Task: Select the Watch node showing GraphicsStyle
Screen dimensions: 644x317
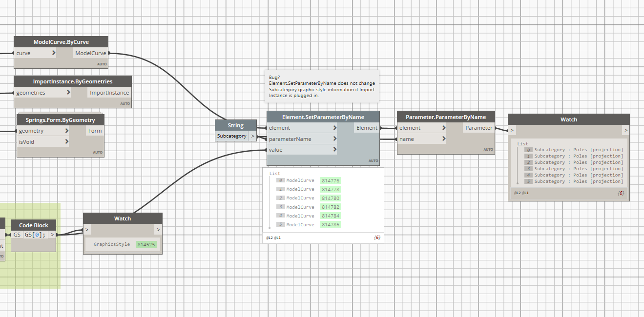Action: 123,218
